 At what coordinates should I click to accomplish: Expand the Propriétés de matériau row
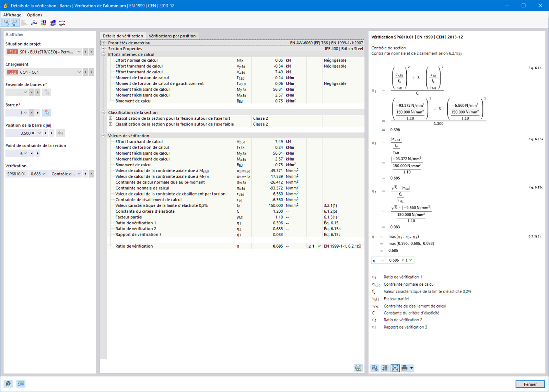(x=103, y=43)
